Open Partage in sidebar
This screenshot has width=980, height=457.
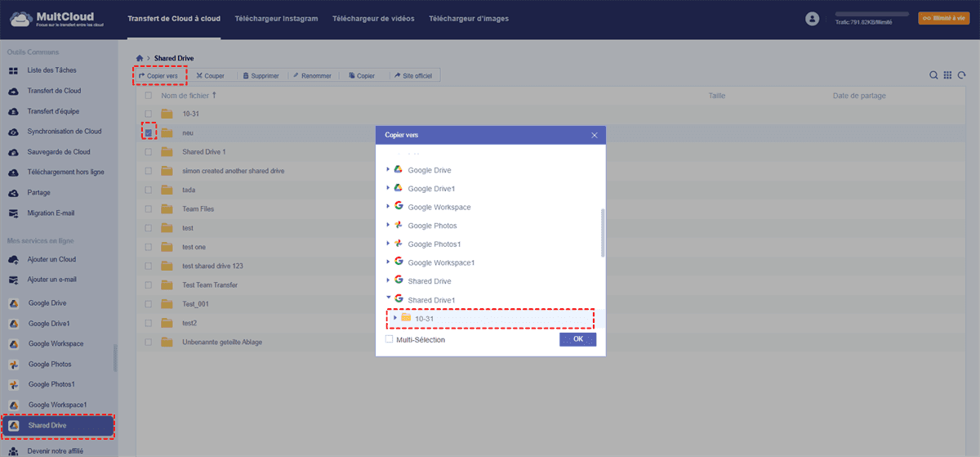point(38,193)
